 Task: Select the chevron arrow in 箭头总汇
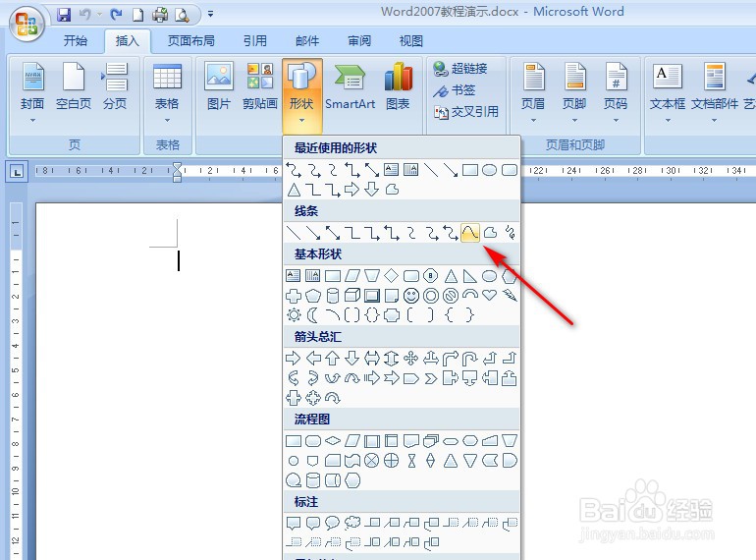tap(431, 378)
